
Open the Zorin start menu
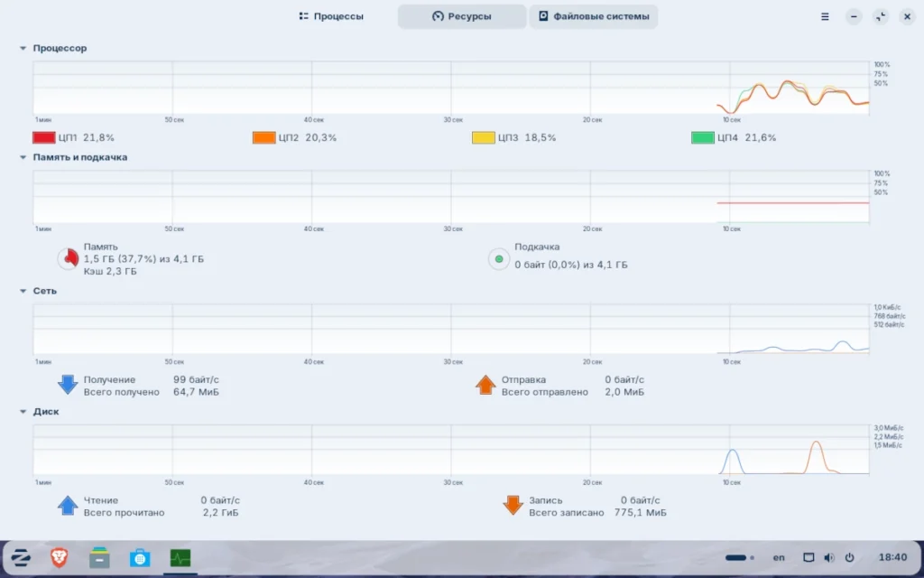22,557
